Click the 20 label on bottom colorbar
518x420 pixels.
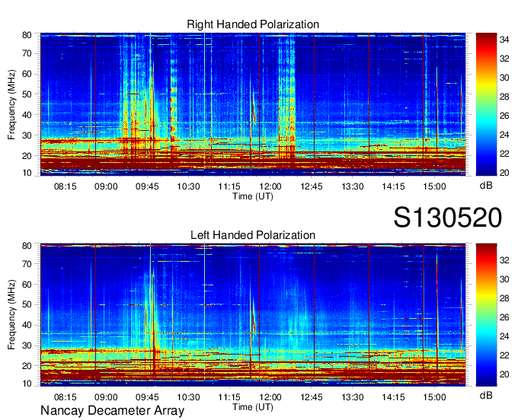click(x=504, y=374)
